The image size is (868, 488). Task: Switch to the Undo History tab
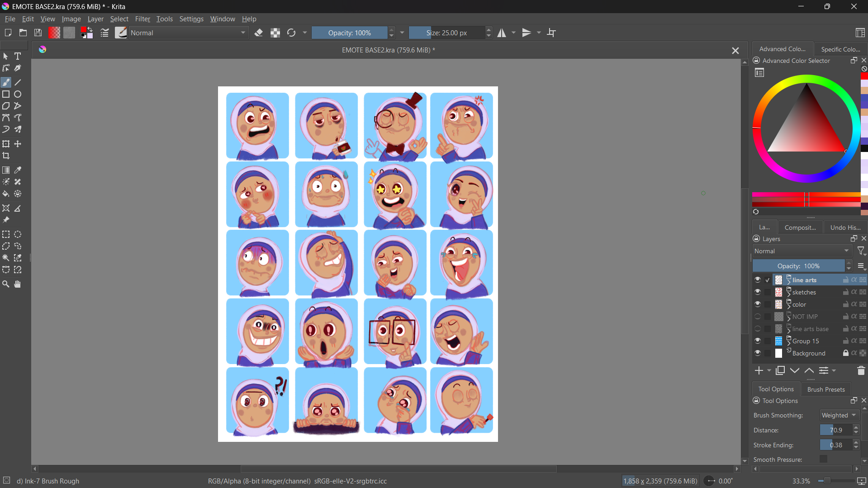pos(845,227)
